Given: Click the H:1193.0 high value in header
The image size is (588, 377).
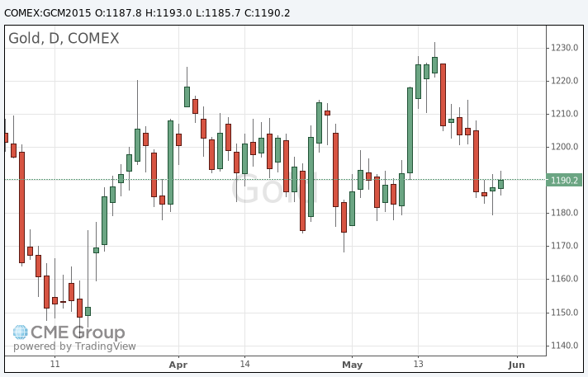Looking at the screenshot, I should pos(168,13).
